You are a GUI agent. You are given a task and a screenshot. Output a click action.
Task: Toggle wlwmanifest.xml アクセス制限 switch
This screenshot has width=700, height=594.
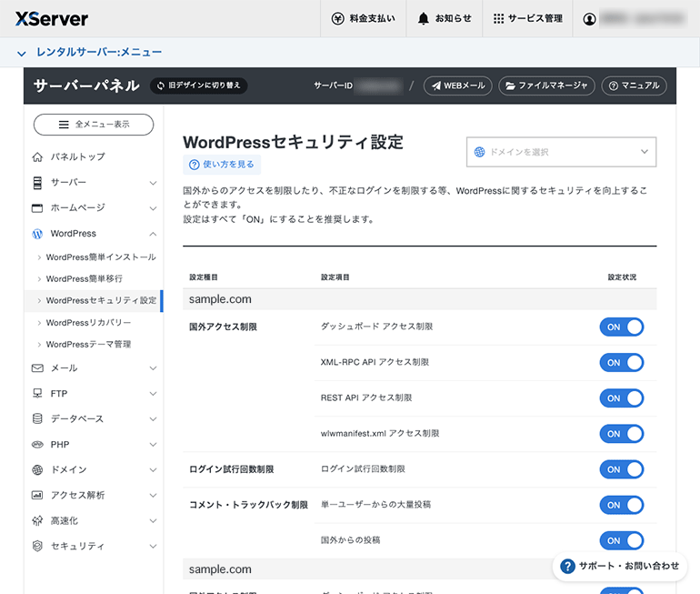[622, 434]
